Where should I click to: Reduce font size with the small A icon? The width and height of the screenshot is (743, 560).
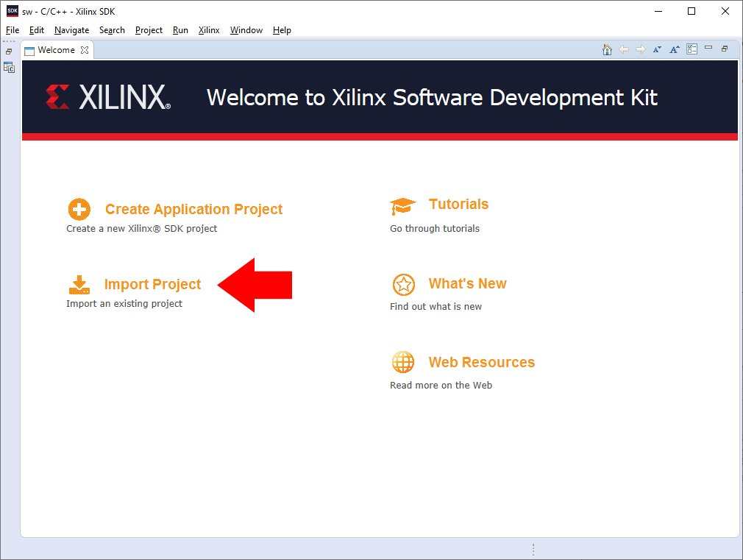657,49
